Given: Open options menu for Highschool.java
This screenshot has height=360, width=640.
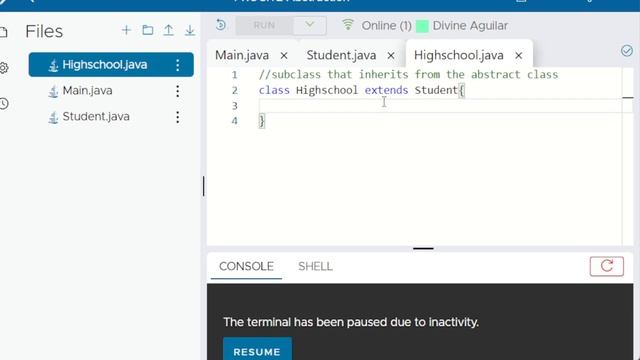Looking at the screenshot, I should coord(178,65).
